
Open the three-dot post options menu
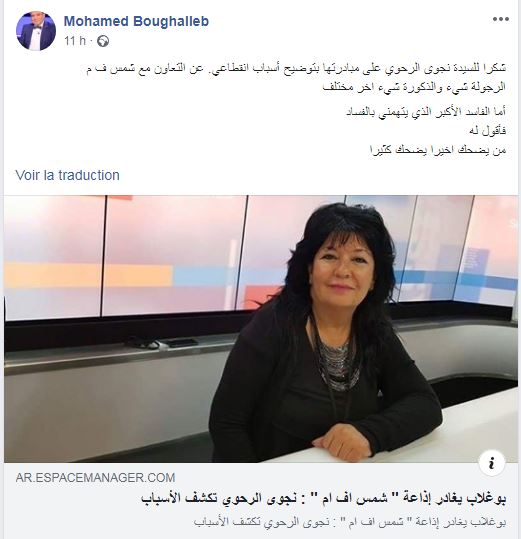(x=501, y=19)
